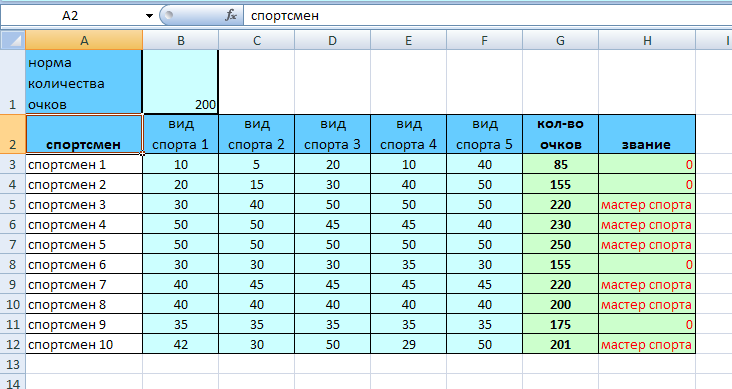Select row 13 header
Viewport: 732px width, 389px height.
13,364
